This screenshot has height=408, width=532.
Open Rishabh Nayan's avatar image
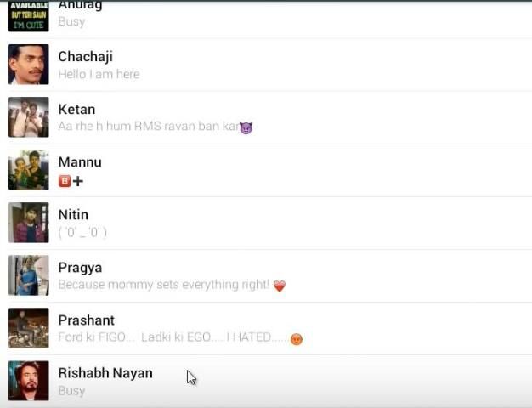29,381
